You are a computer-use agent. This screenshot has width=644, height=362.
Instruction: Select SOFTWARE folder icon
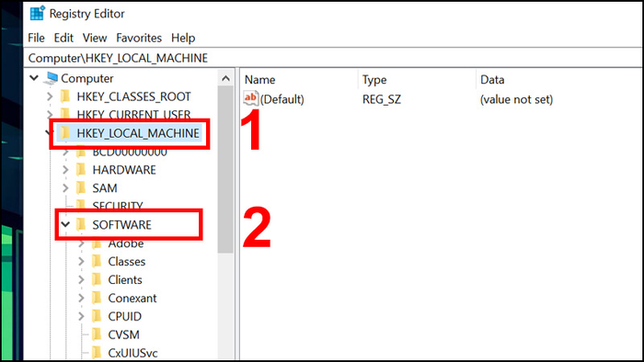(81, 224)
